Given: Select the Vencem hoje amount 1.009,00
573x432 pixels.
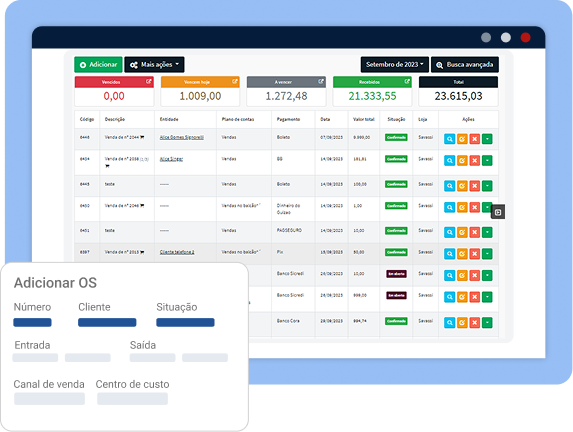Looking at the screenshot, I should coord(200,96).
